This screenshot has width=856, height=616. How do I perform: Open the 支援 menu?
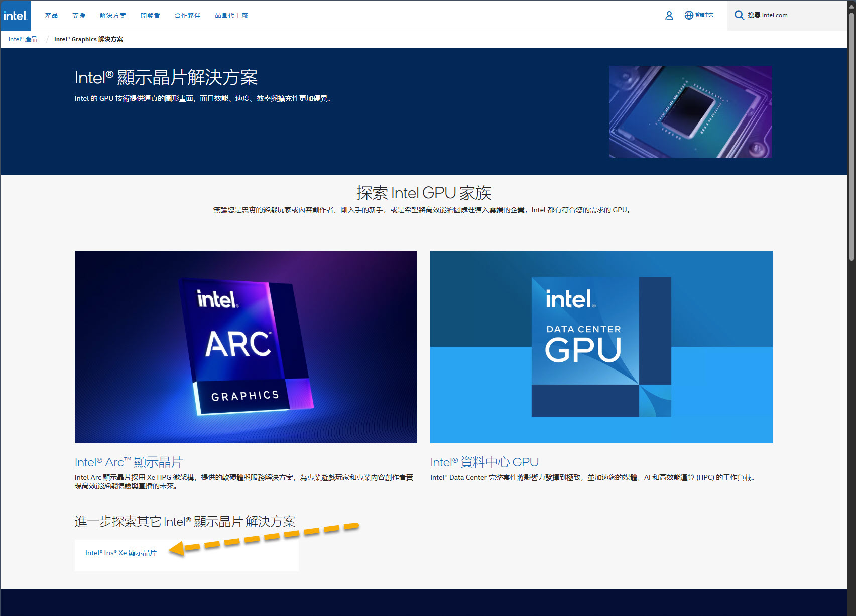(x=79, y=16)
